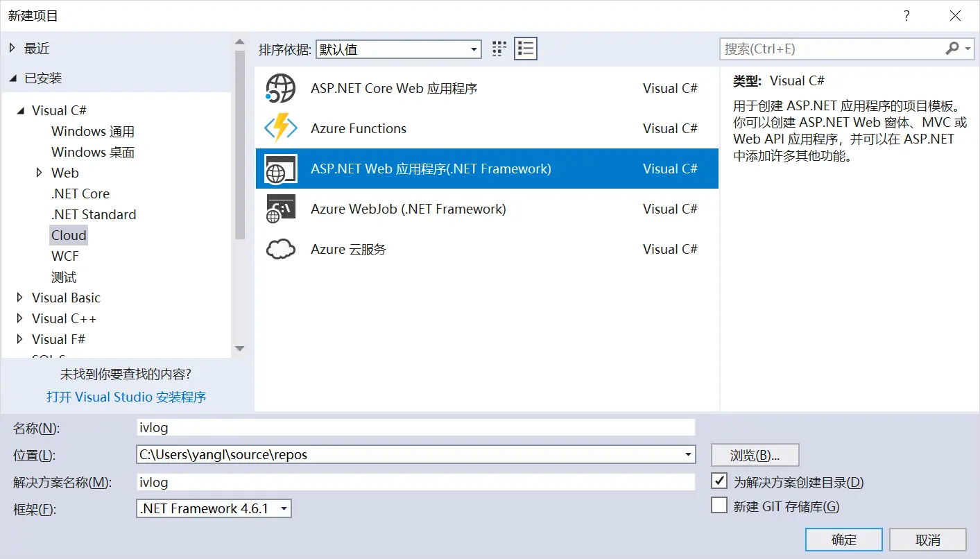Select .NET Standard category
980x559 pixels.
tap(94, 214)
